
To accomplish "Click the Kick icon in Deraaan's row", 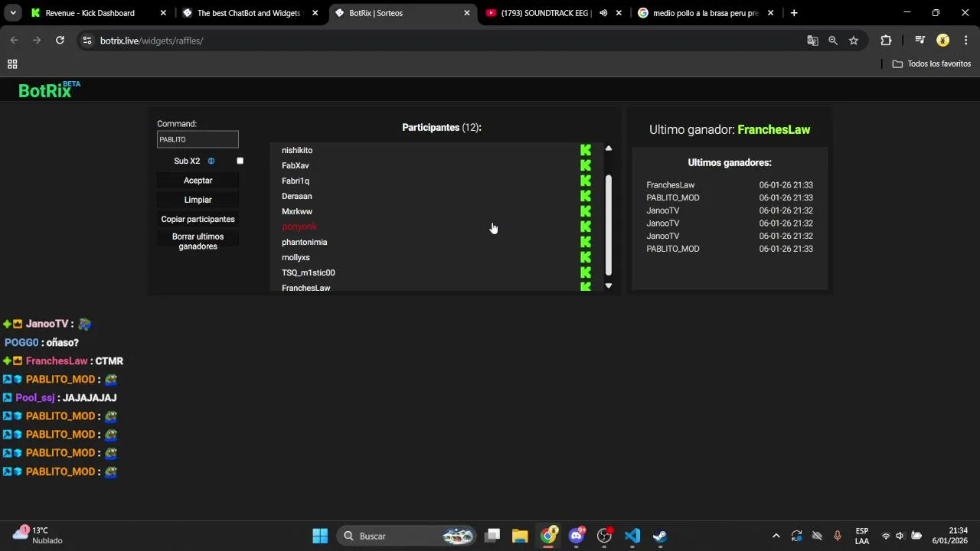I will tap(586, 196).
